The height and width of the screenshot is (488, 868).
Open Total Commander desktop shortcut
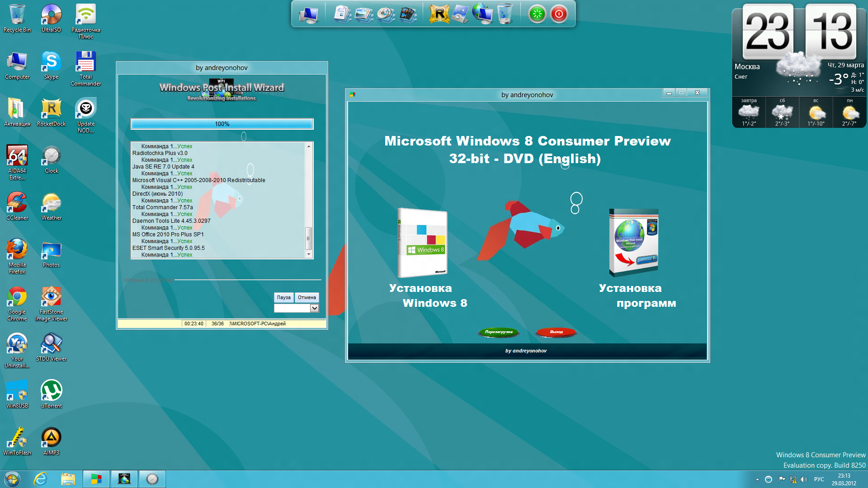pyautogui.click(x=85, y=62)
